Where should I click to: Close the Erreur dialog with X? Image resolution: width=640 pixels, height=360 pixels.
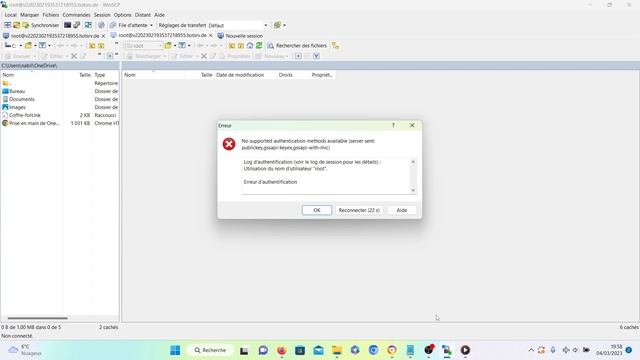click(412, 125)
